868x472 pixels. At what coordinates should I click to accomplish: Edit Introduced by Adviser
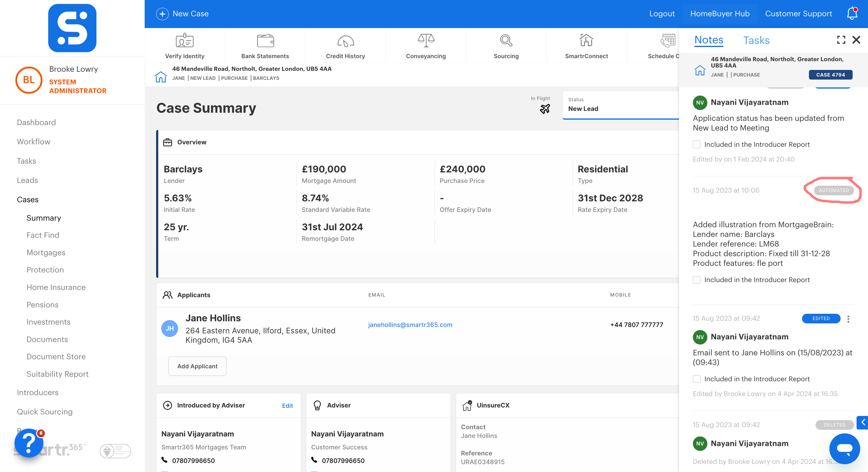pyautogui.click(x=287, y=406)
